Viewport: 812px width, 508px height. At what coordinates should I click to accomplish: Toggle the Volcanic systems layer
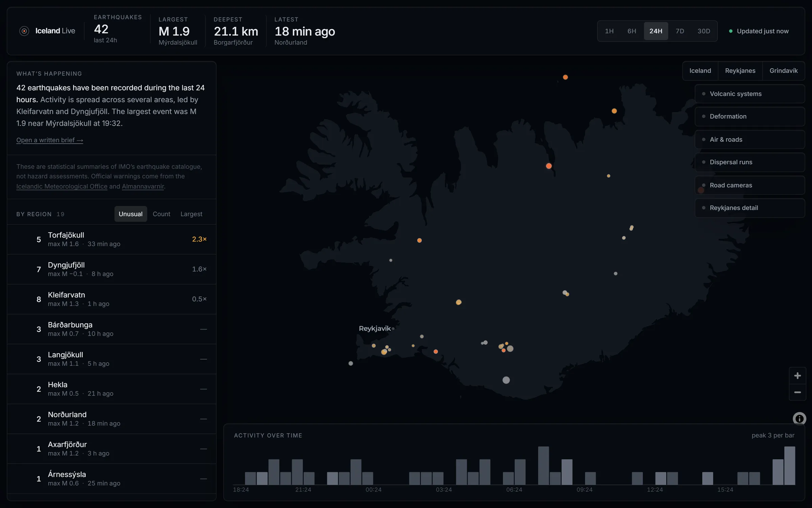pyautogui.click(x=749, y=94)
